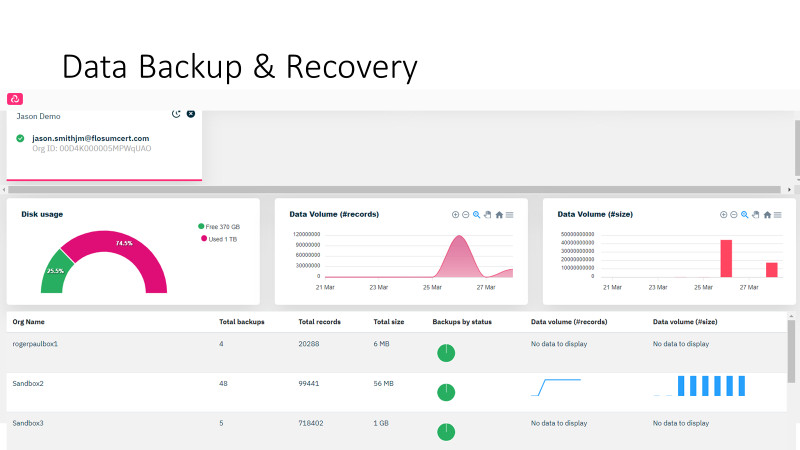This screenshot has height=450, width=800.
Task: Click total records value 20288
Action: (x=309, y=344)
